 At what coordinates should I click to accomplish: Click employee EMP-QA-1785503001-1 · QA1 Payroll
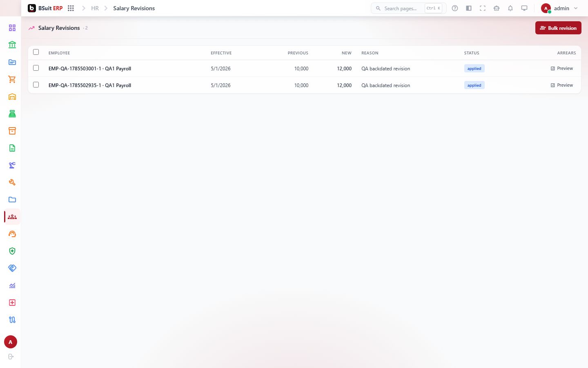tap(90, 69)
